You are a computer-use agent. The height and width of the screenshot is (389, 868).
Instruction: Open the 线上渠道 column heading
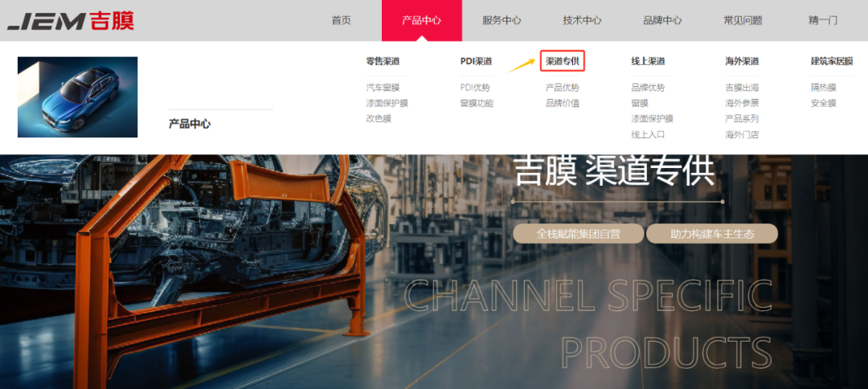click(x=649, y=61)
